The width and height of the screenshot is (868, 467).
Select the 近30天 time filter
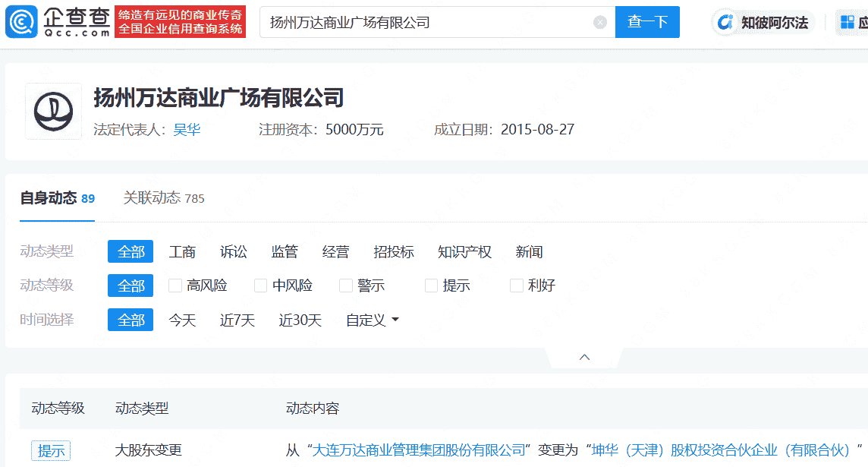pos(300,320)
